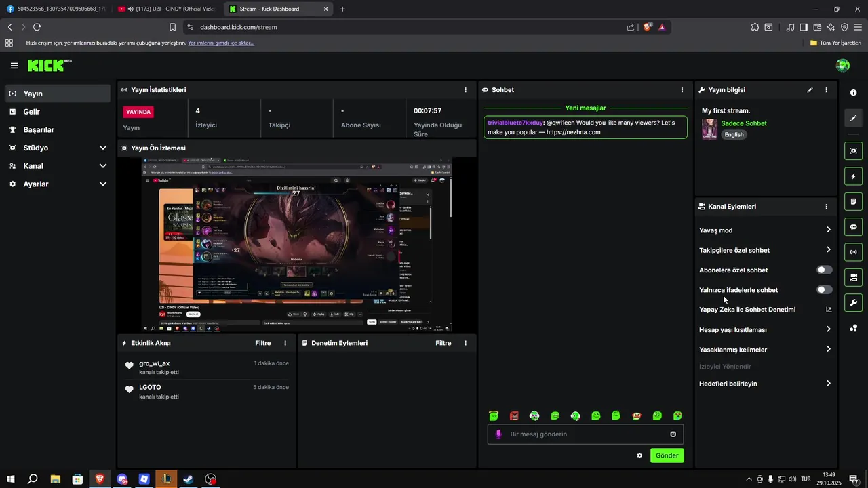Toggle Abonelere özel sohbet switch
868x488 pixels.
pyautogui.click(x=824, y=270)
